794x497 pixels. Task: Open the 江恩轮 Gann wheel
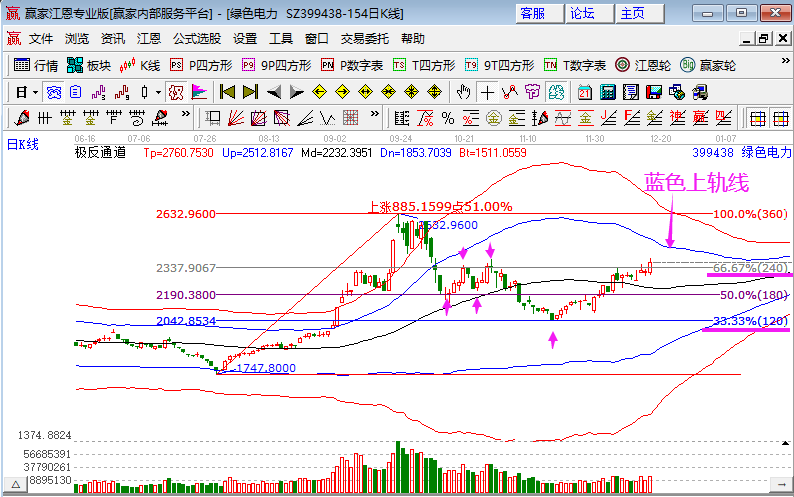(643, 65)
